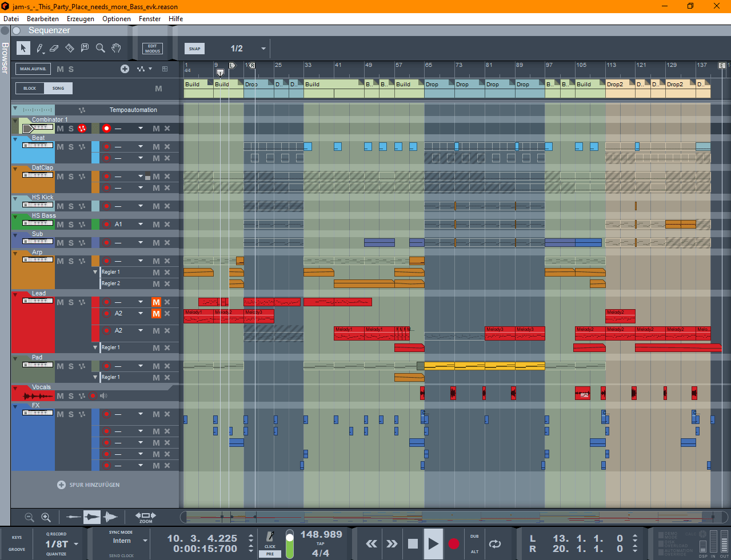Click the TAP tempo button
Viewport: 731px width, 560px height.
[x=321, y=543]
